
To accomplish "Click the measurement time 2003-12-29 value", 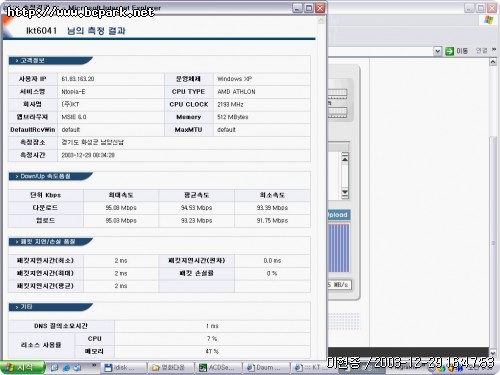I will pos(88,155).
